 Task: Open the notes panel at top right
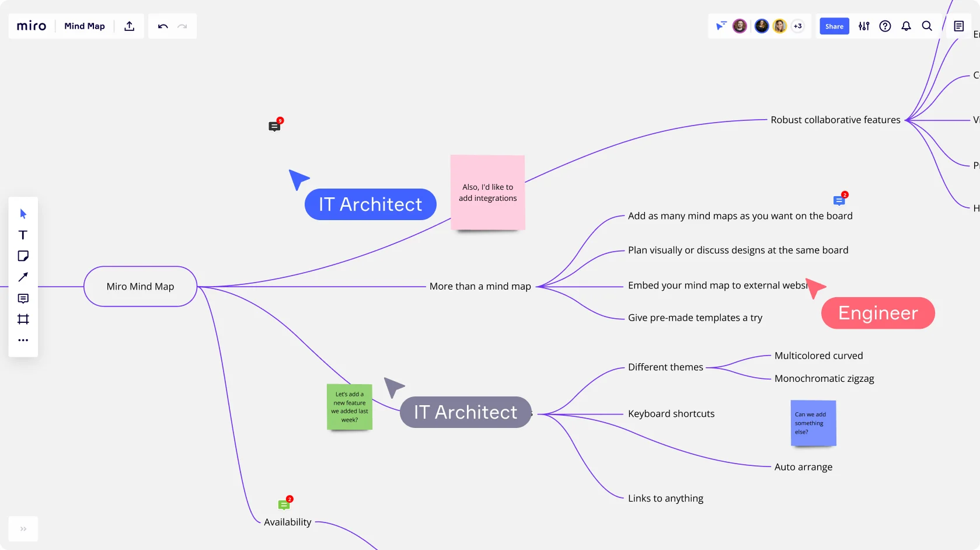[960, 26]
